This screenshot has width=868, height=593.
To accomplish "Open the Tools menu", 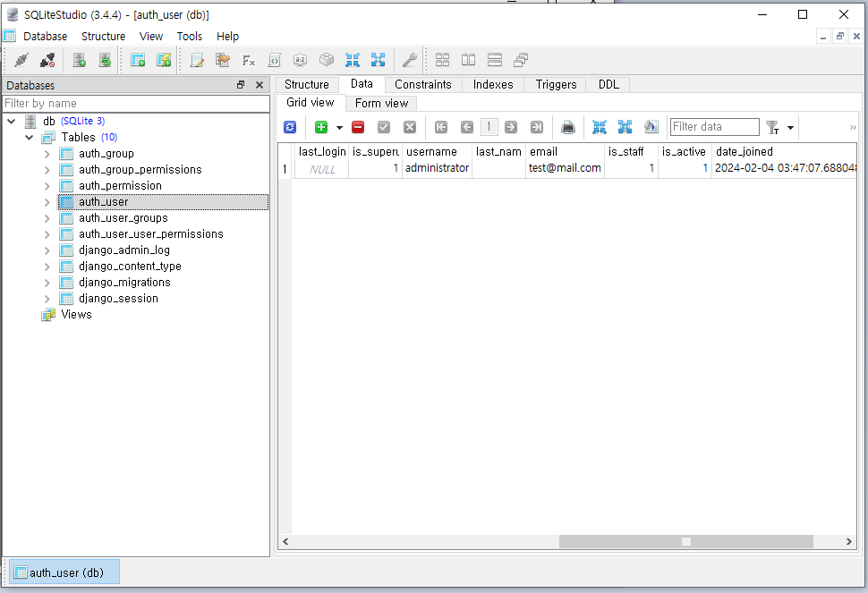I will coord(190,37).
